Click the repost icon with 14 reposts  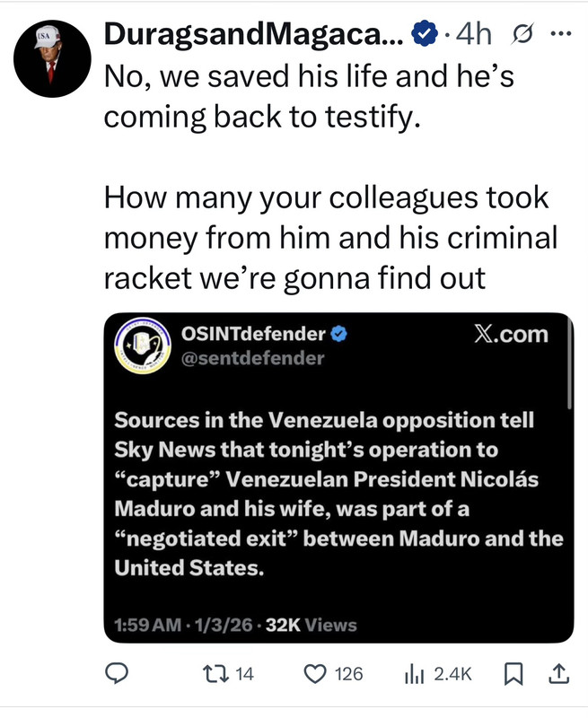[215, 674]
